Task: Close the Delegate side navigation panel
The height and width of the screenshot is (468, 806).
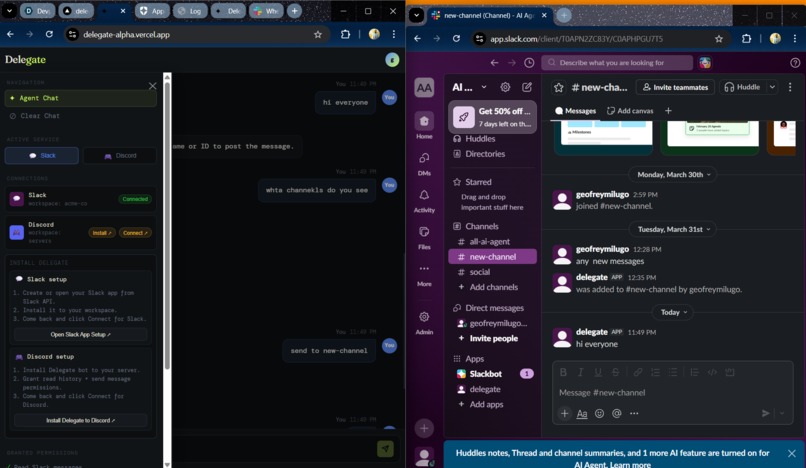Action: pos(153,86)
